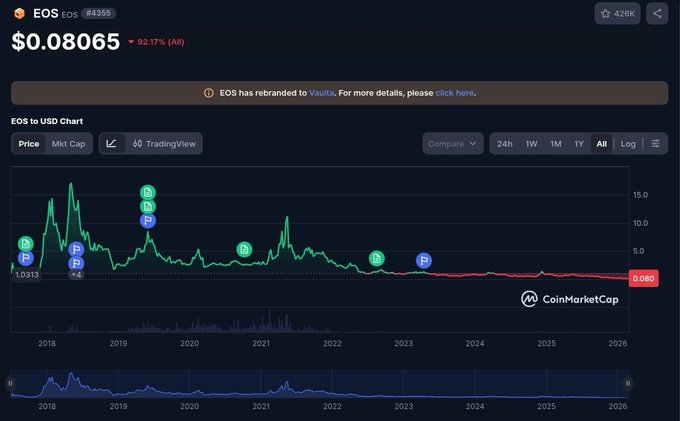Add EOS to watchlist star button

pyautogui.click(x=618, y=13)
